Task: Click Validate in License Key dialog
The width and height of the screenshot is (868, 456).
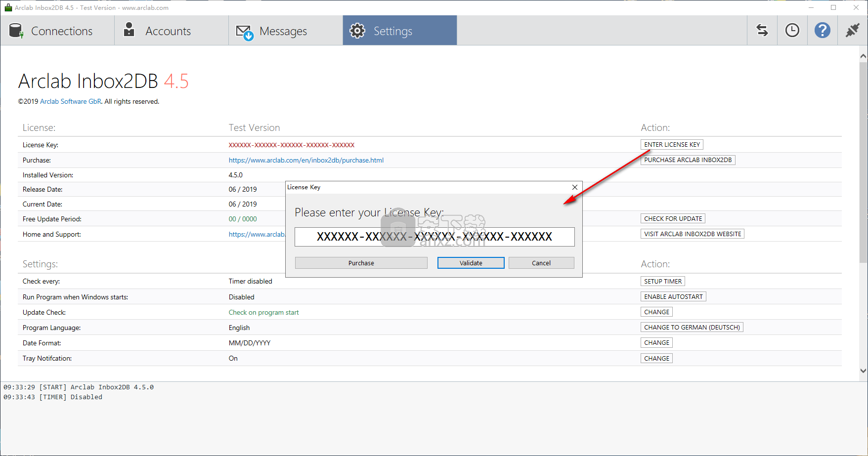Action: (x=471, y=263)
